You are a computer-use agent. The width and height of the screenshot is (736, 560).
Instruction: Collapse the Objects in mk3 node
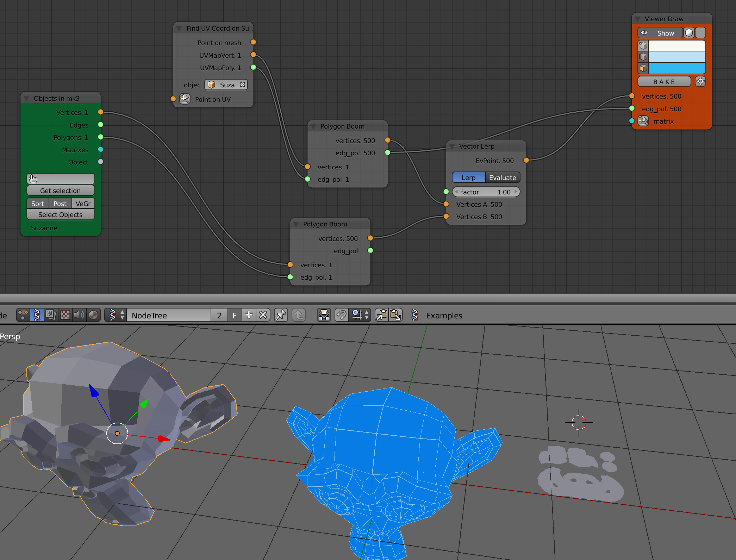(26, 98)
